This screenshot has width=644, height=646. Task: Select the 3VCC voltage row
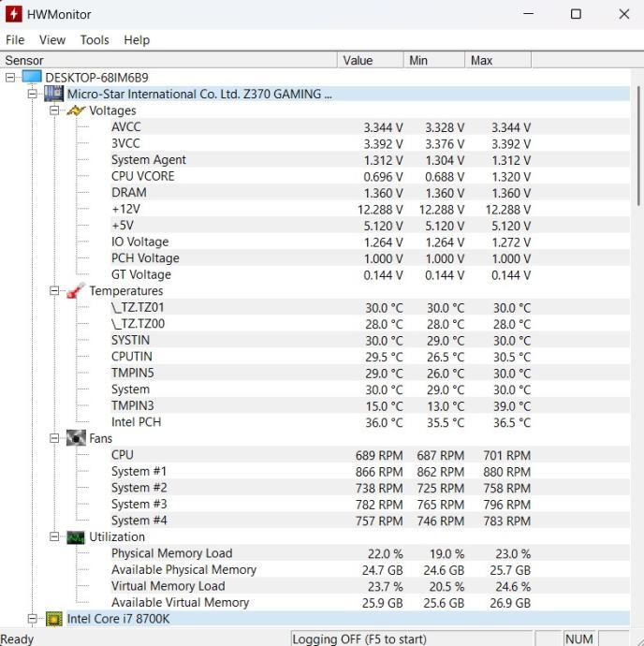[370, 143]
